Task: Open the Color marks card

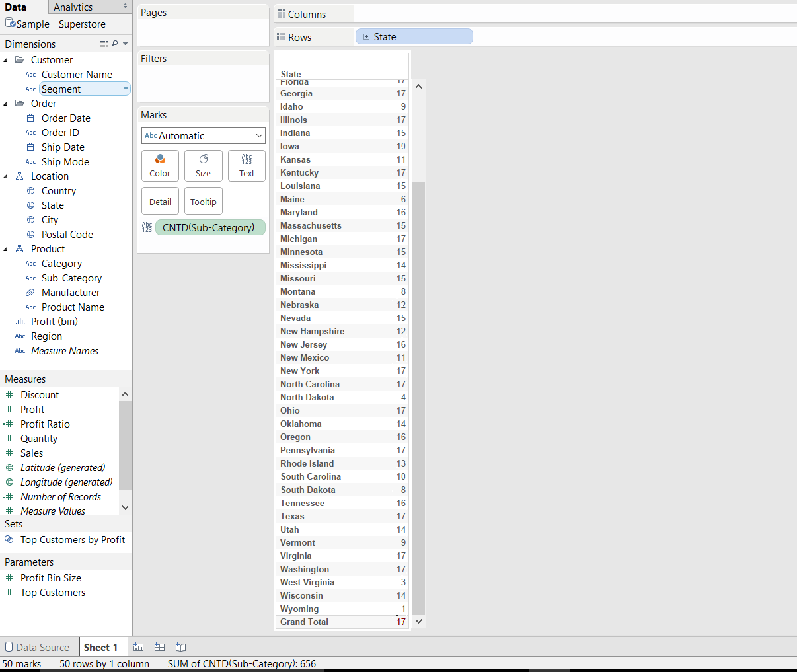Action: (x=160, y=165)
